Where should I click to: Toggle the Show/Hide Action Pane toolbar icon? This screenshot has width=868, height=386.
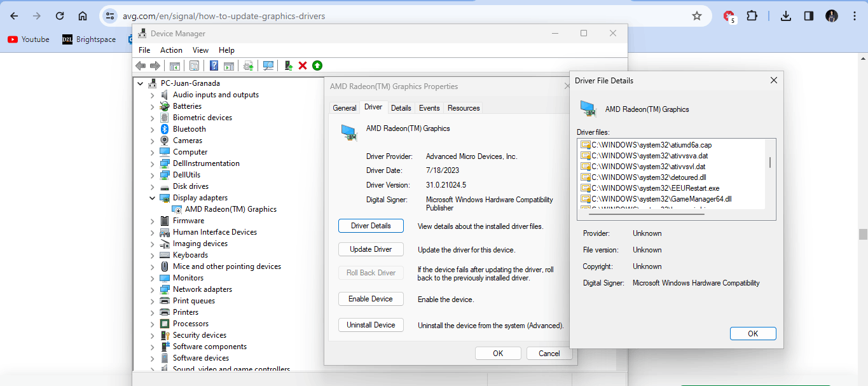[x=229, y=65]
